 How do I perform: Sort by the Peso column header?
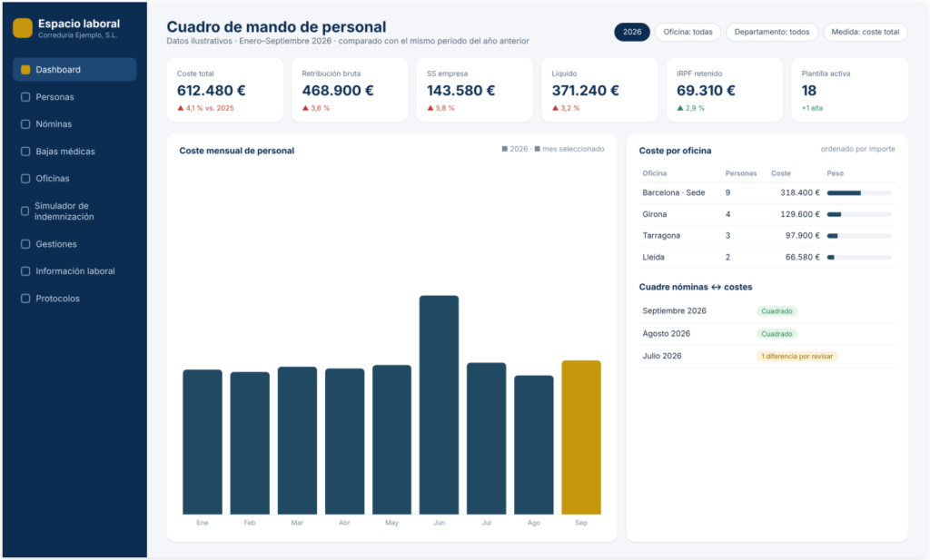pos(836,173)
